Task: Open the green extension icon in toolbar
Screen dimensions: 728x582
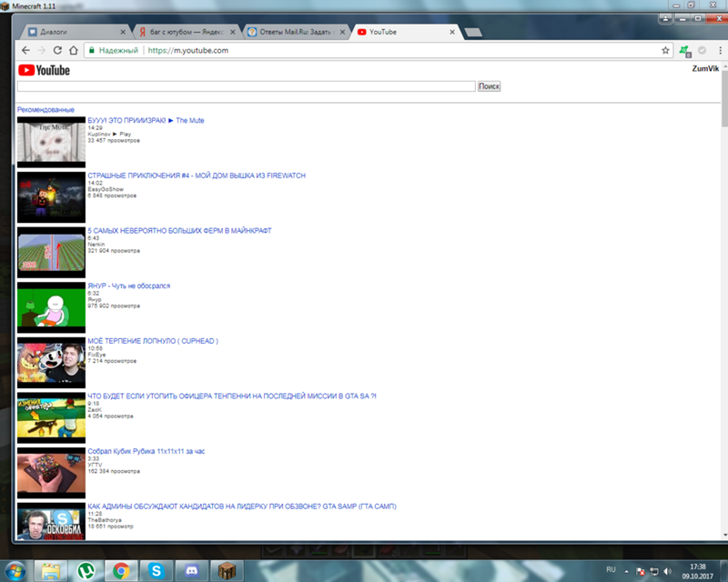Action: tap(684, 51)
